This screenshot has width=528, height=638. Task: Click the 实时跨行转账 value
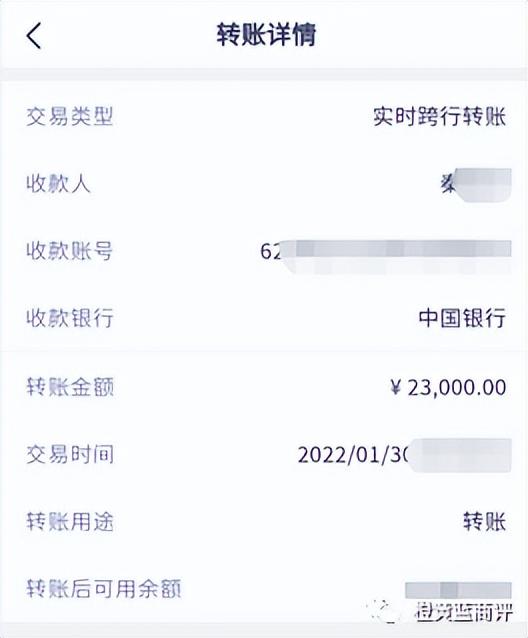point(440,117)
